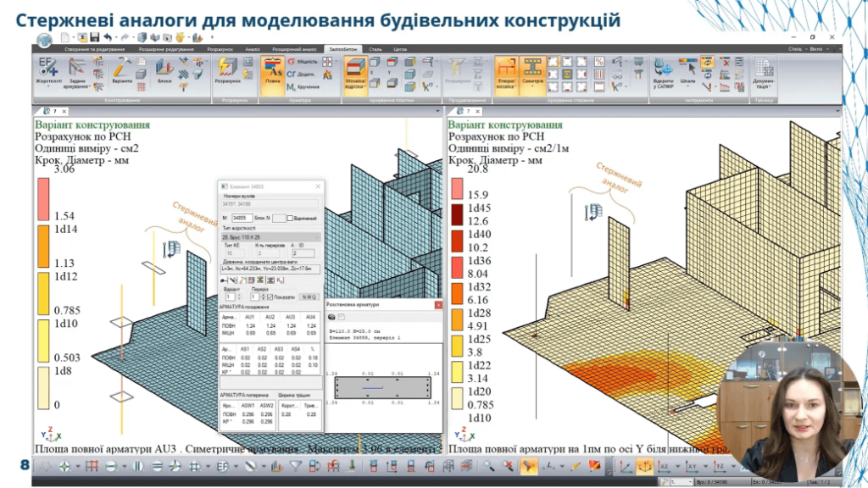
Task: Click the 1d14 orange legend swatch
Action: point(43,246)
